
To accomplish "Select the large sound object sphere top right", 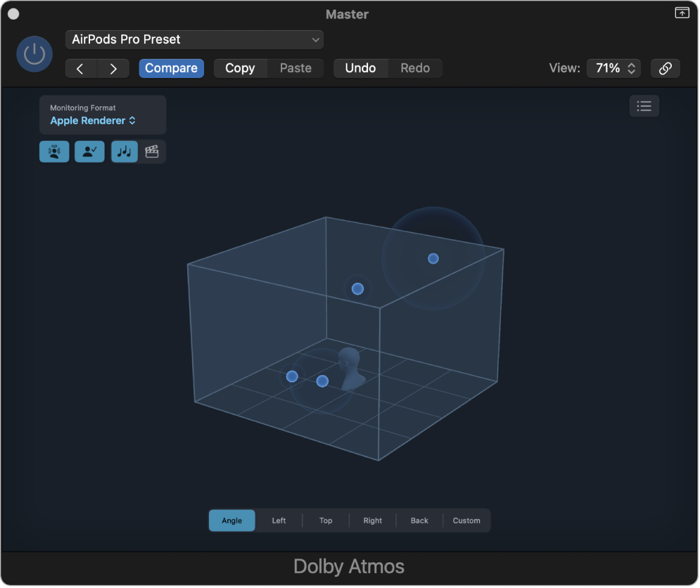I will coord(433,258).
